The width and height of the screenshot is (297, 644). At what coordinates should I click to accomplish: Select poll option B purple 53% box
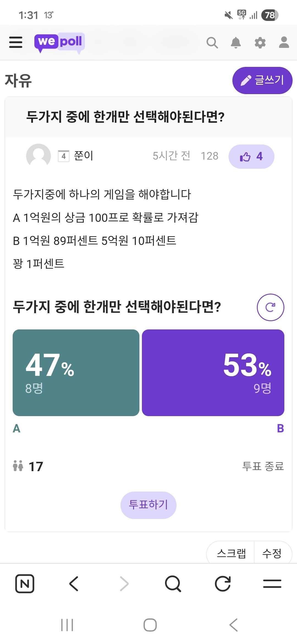click(213, 372)
